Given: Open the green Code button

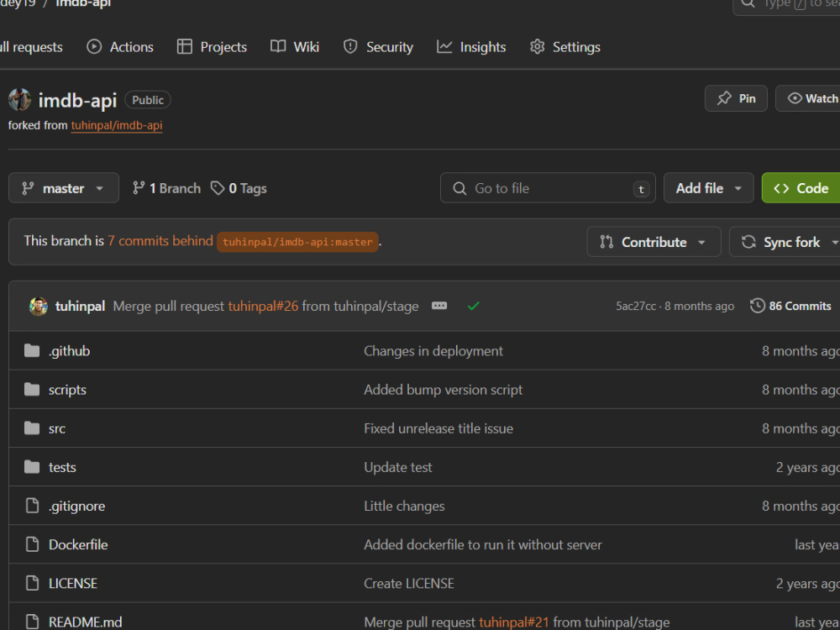Looking at the screenshot, I should coord(801,187).
